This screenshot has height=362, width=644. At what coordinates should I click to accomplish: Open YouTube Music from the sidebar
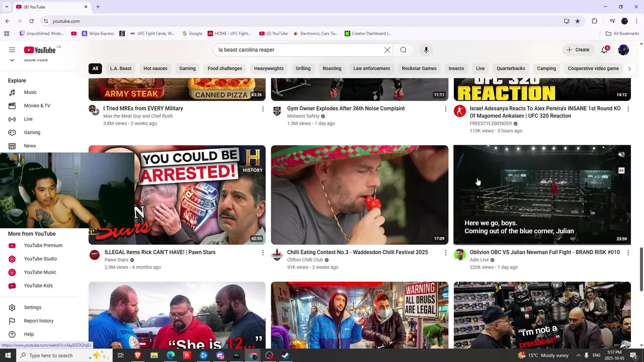(x=39, y=272)
